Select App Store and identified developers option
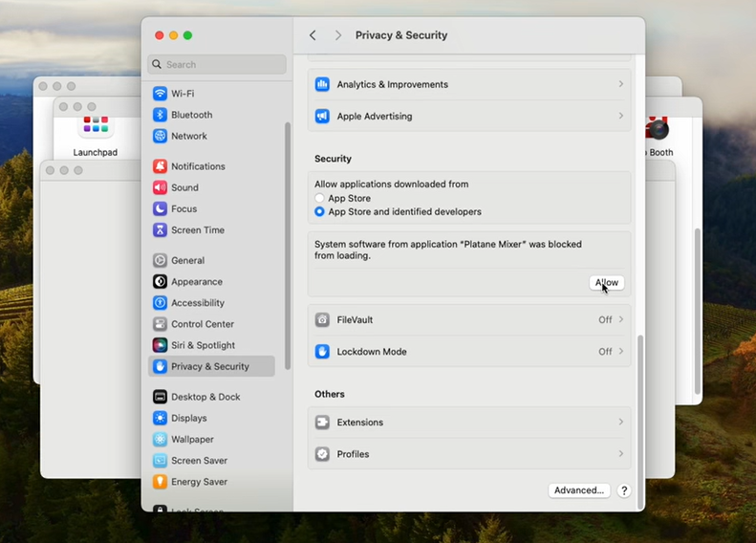The image size is (756, 543). (319, 211)
